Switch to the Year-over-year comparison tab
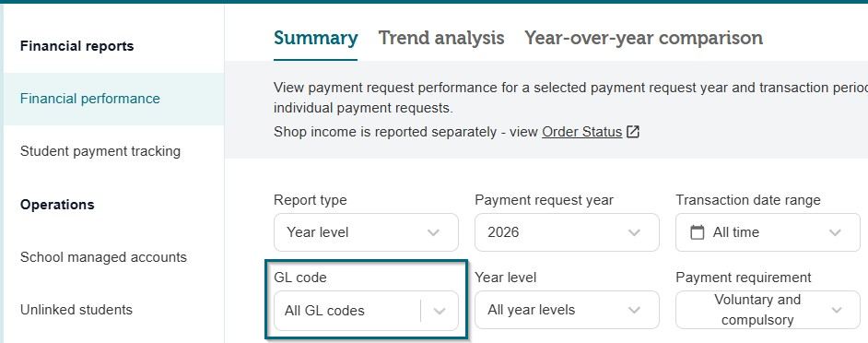 point(644,38)
